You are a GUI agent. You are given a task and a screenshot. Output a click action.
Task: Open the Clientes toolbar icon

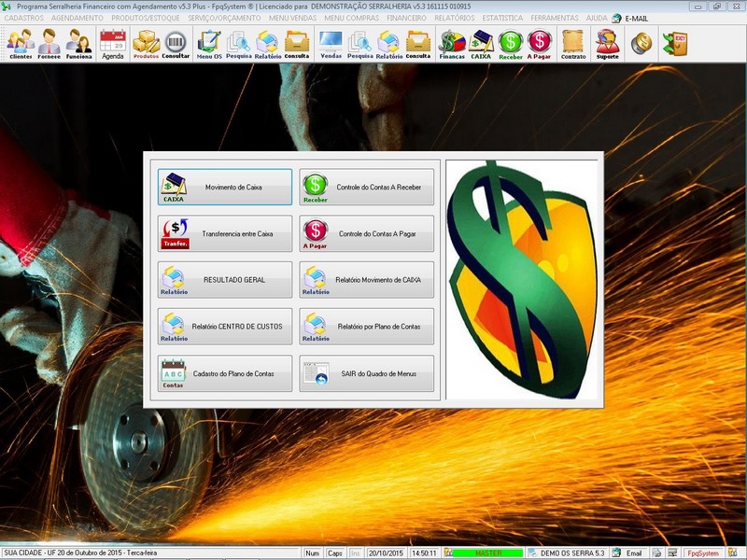pos(21,44)
